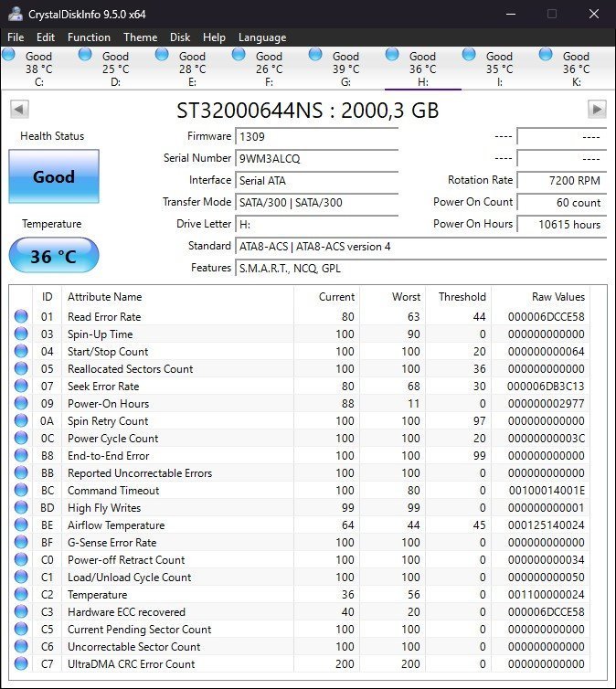Click the Serial Number field
The image size is (616, 689).
[x=316, y=158]
